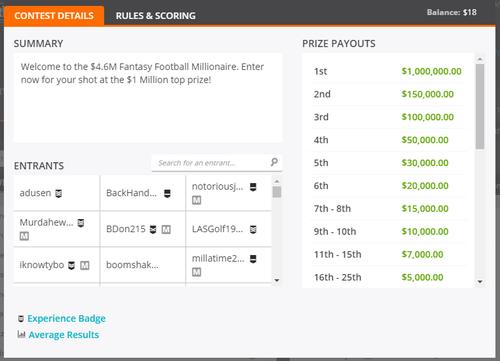Click the entrants list scroll down arrow
The image size is (500, 361).
coord(277,280)
